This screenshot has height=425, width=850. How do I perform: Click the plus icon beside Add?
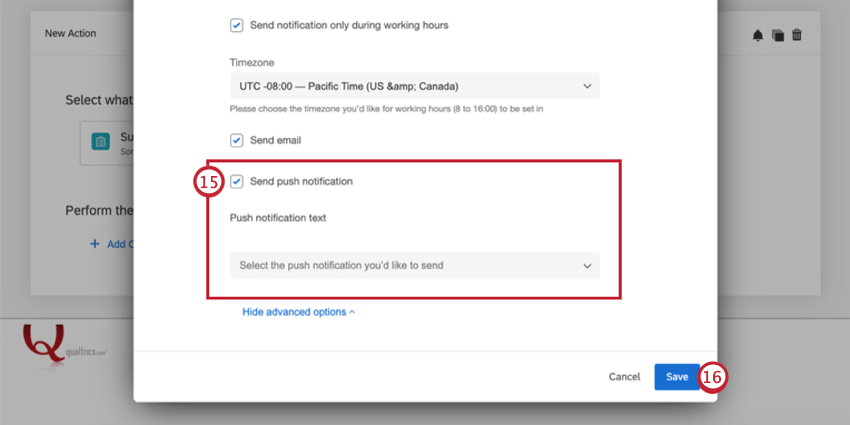pos(94,244)
